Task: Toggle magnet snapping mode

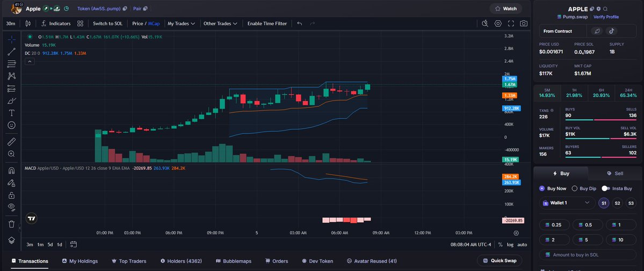Action: pos(11,171)
